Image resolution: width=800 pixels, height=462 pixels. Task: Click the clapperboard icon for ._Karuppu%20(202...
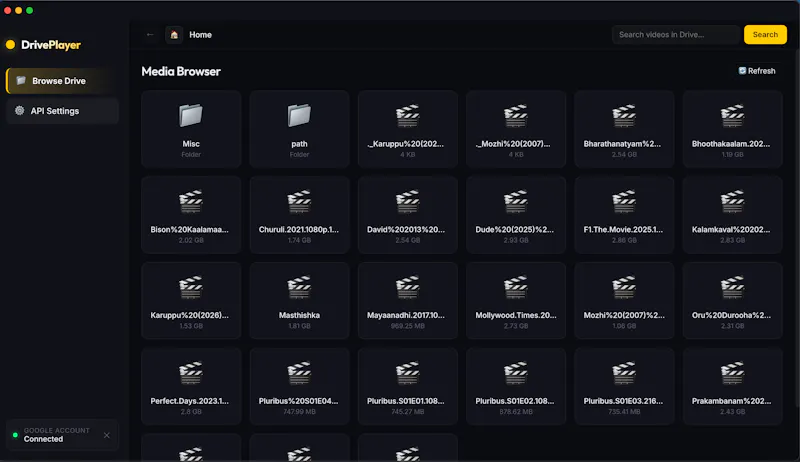(x=408, y=116)
